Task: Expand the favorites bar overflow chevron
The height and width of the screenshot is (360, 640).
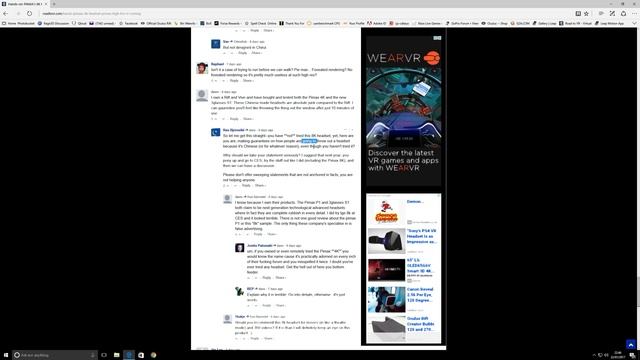Action: click(634, 23)
